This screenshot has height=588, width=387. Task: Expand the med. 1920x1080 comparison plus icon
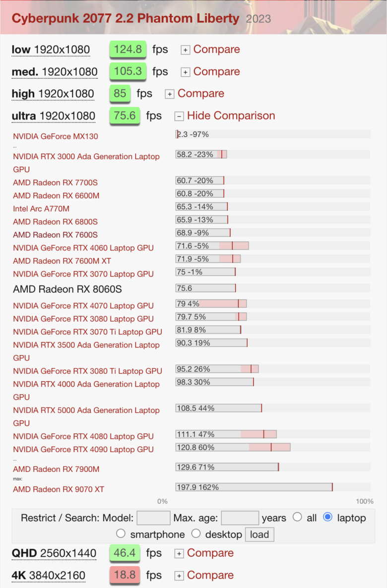185,71
